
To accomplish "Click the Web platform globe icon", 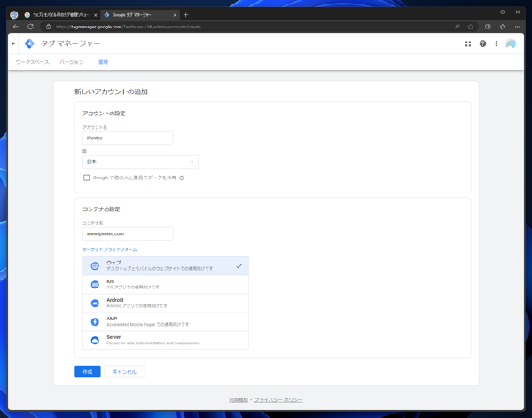I will (95, 266).
